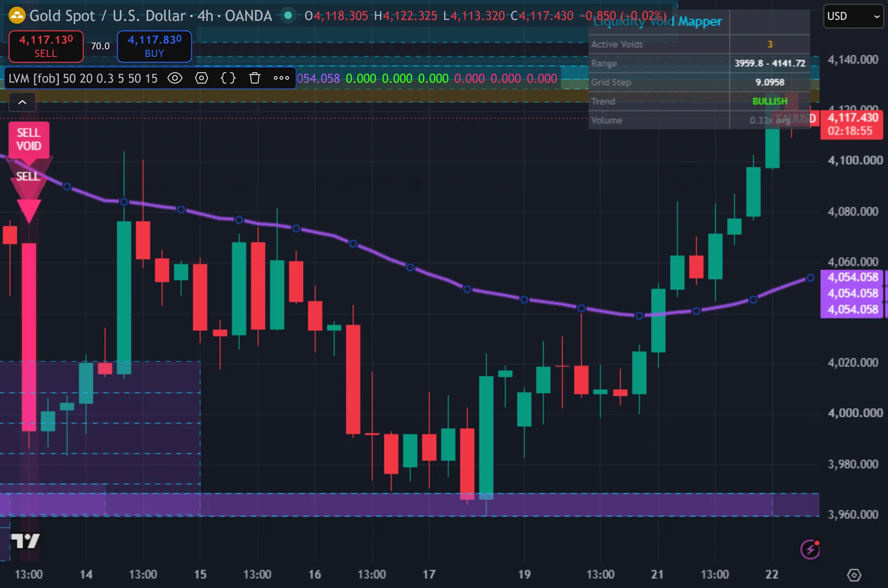Click the SELL VOID signal label
888x588 pixels.
[x=29, y=140]
